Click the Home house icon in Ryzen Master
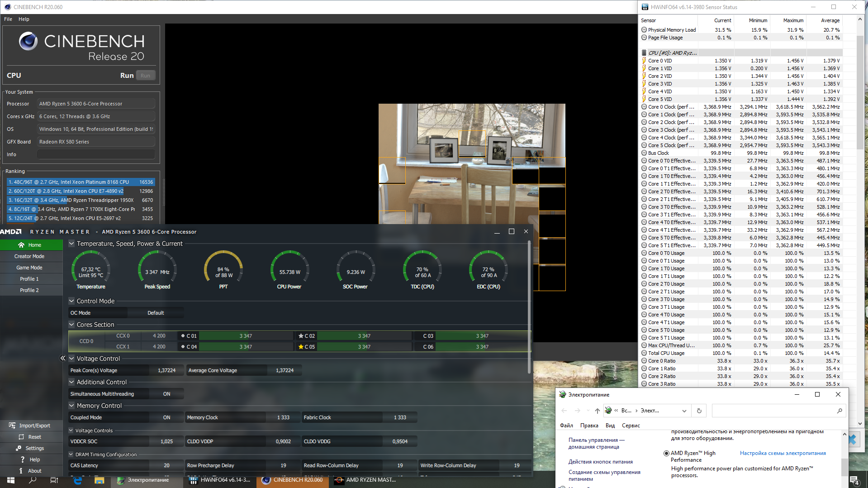 [x=21, y=245]
